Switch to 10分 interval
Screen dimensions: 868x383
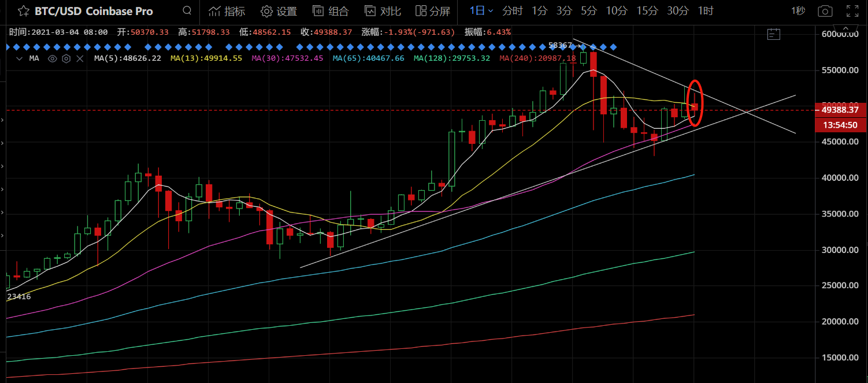click(616, 11)
